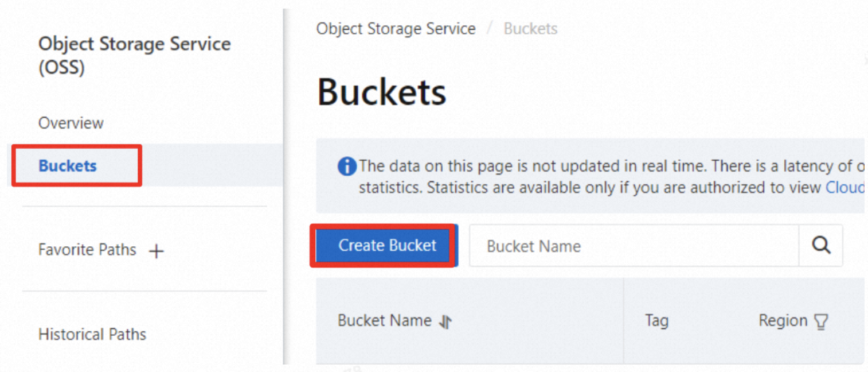The image size is (868, 372).
Task: Open the Region column filter options
Action: click(x=822, y=321)
